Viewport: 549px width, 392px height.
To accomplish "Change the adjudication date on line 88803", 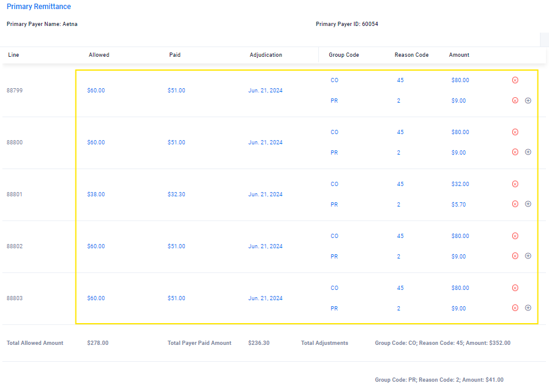I will pyautogui.click(x=265, y=298).
